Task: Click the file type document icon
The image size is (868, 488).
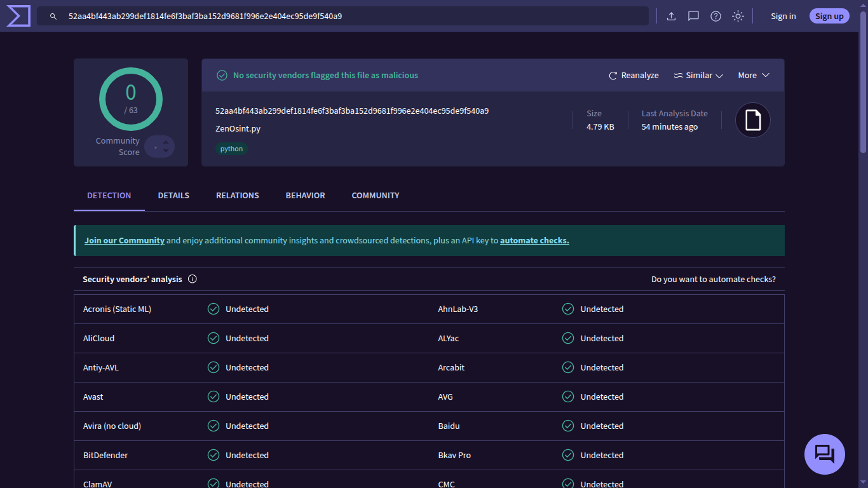Action: [753, 120]
